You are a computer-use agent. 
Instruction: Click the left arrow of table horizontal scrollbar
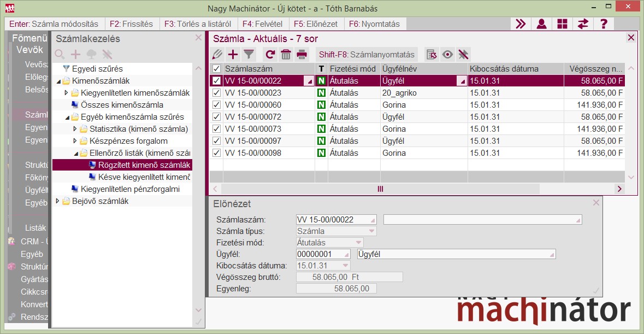(215, 189)
